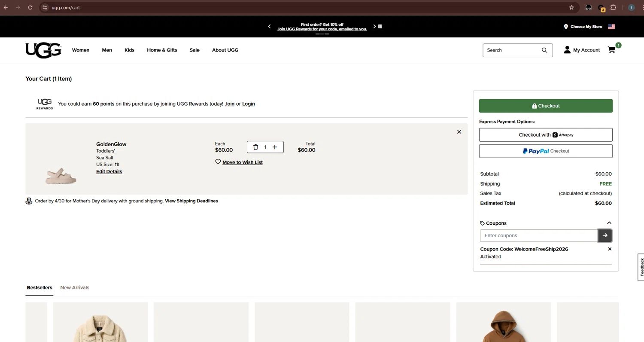The image size is (644, 342).
Task: Open the Kids menu
Action: point(129,50)
